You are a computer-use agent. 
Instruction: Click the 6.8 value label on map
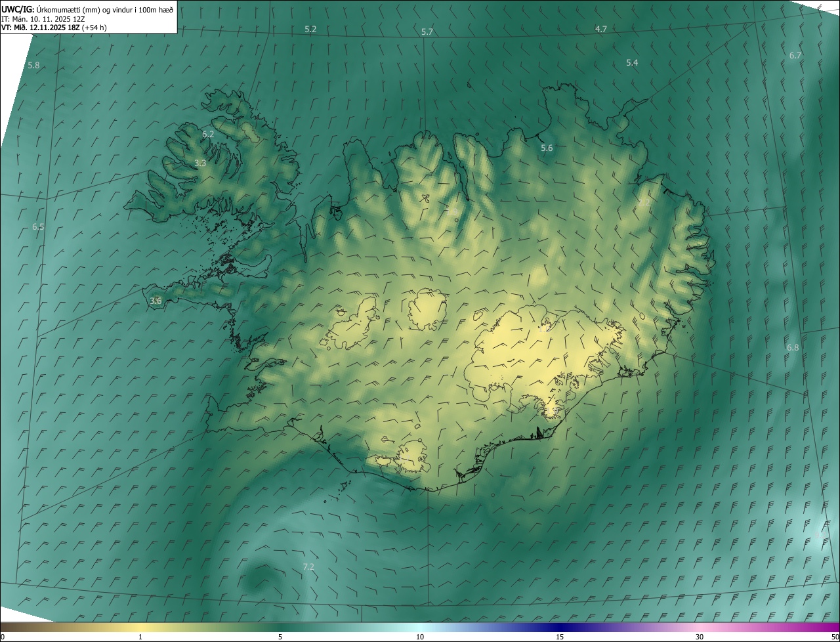[793, 347]
